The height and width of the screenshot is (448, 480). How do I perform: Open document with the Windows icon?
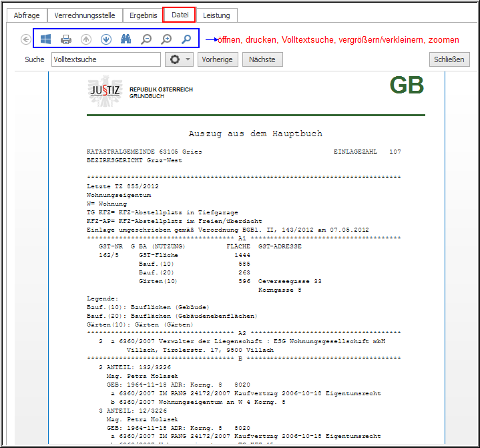pos(45,39)
